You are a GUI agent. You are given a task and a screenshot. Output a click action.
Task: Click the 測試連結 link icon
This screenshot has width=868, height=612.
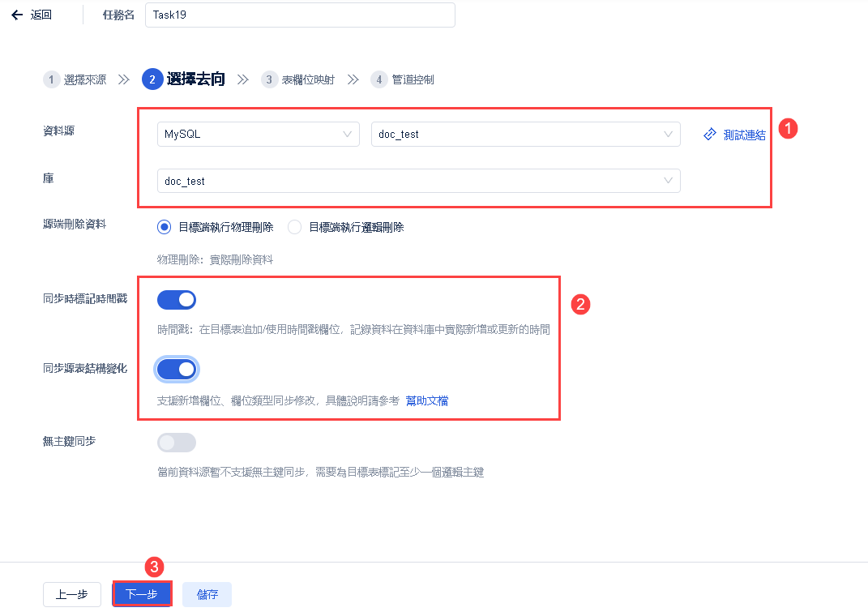point(710,135)
